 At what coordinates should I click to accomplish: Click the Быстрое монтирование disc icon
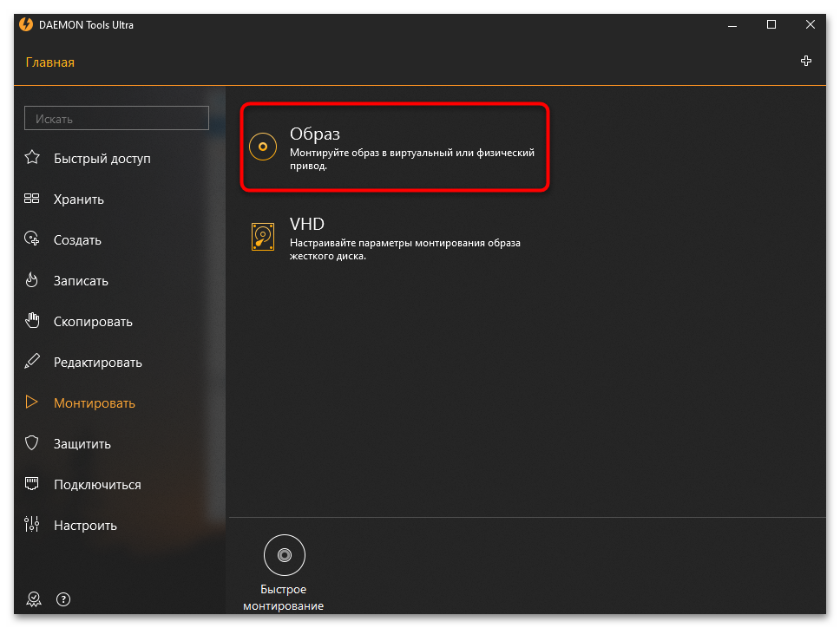coord(285,555)
